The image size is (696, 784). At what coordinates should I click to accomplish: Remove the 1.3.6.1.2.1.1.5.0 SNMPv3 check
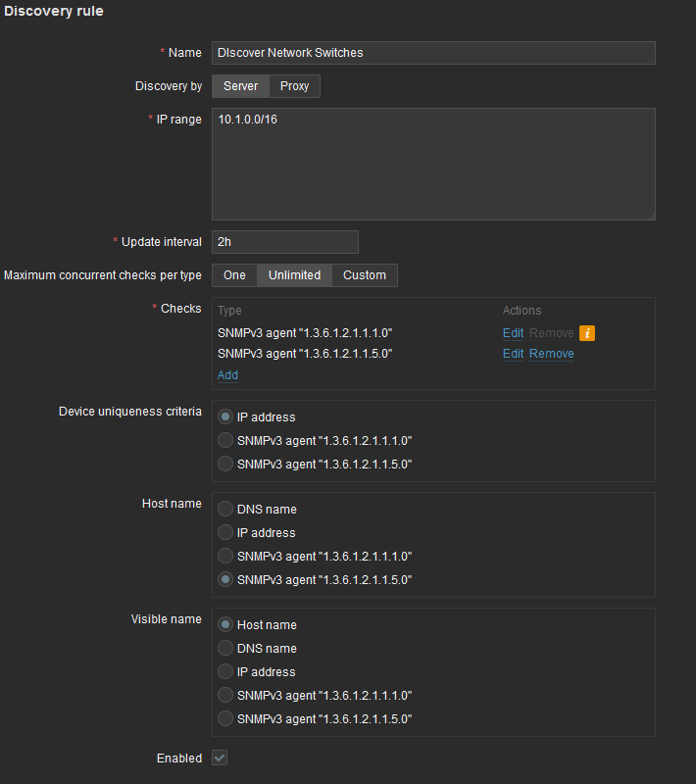[x=551, y=354]
